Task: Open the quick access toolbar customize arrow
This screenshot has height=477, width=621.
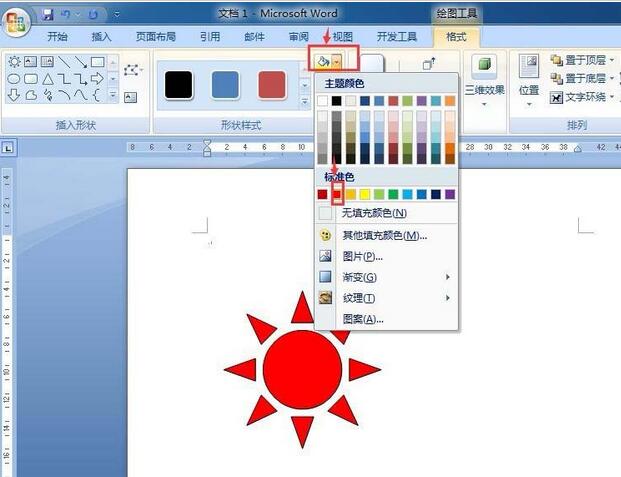Action: pyautogui.click(x=116, y=15)
